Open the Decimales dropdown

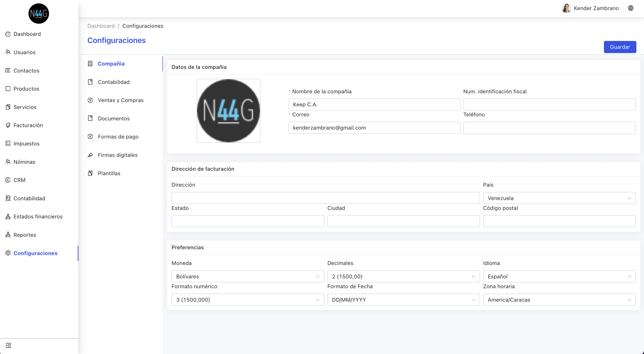tap(404, 276)
